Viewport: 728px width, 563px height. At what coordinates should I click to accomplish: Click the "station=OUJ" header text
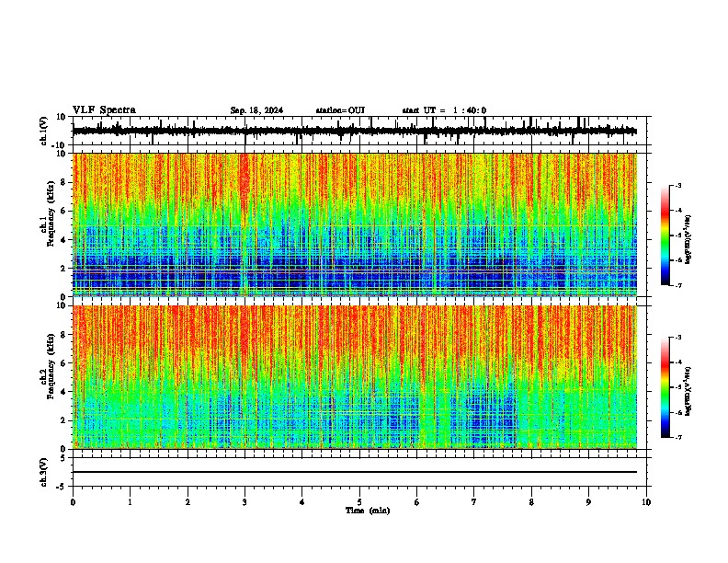(340, 110)
